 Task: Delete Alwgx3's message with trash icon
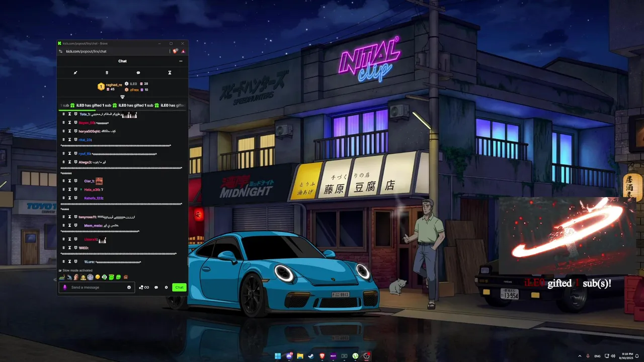tap(63, 162)
